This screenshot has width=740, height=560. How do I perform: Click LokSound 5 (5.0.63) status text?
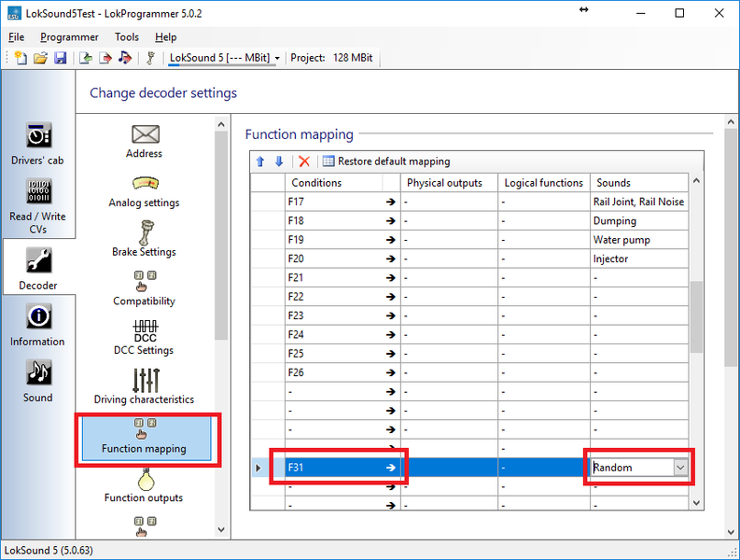coord(49,551)
